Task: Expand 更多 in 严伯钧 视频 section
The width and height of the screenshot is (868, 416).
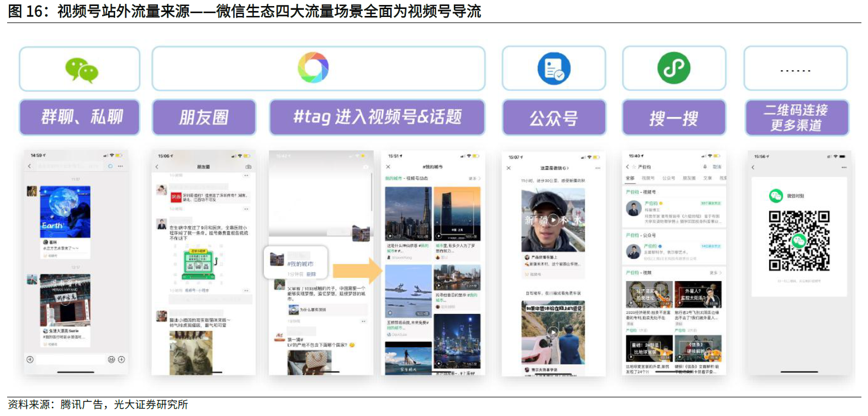Action: [x=715, y=273]
